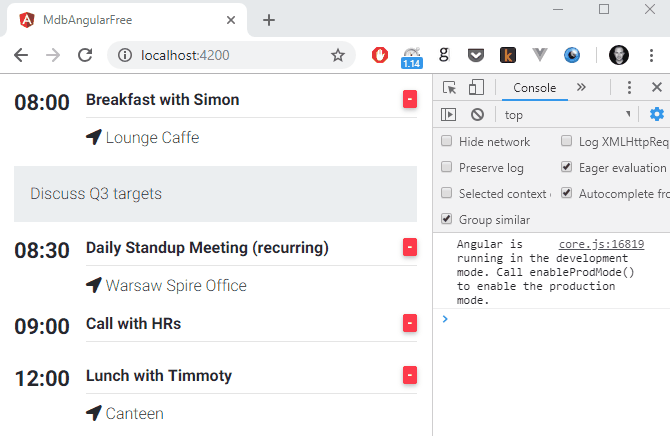Delete the Breakfast with Simon event
This screenshot has height=436, width=670.
tap(409, 99)
